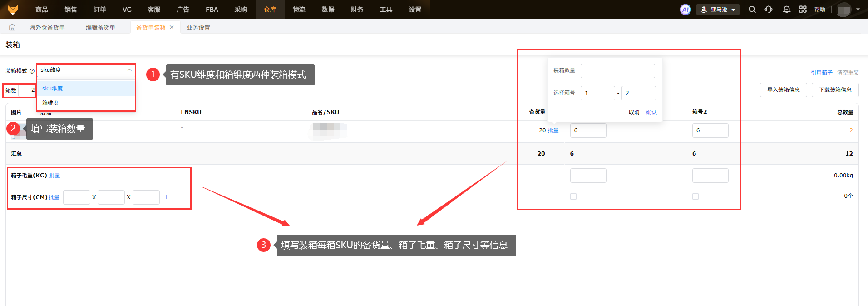The width and height of the screenshot is (868, 306).
Task: Click the 批量 link beside 箱子尺寸(CM)
Action: (x=54, y=197)
